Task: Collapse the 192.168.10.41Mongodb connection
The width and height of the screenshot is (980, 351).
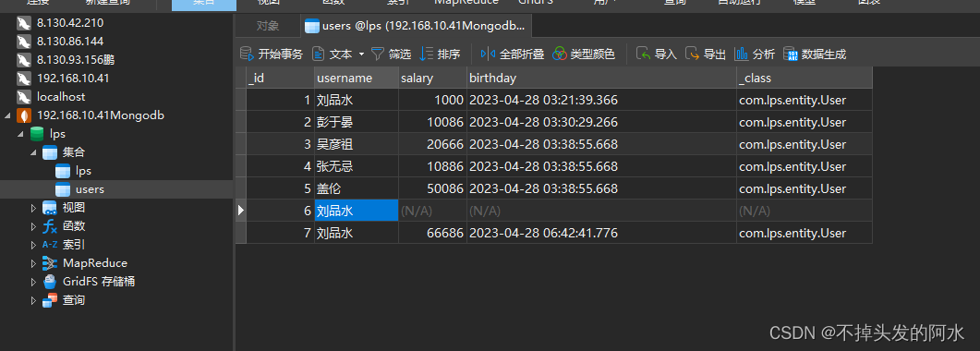Action: (7, 115)
